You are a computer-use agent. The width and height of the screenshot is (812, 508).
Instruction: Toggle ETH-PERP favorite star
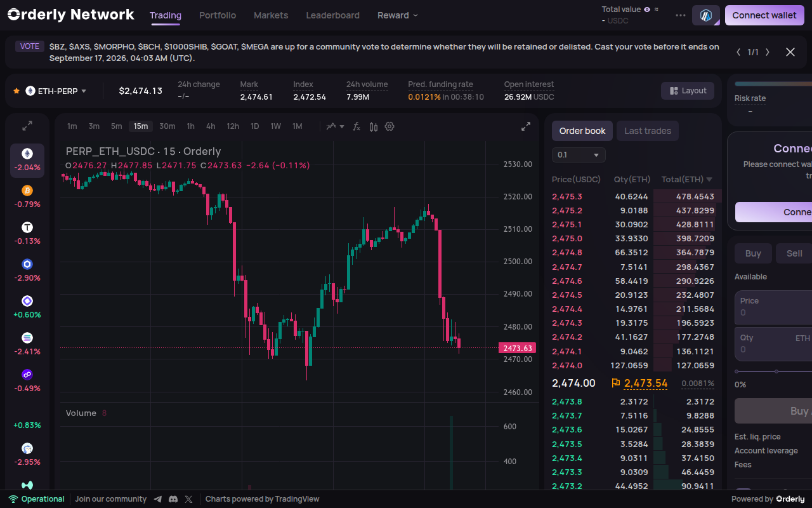coord(16,91)
